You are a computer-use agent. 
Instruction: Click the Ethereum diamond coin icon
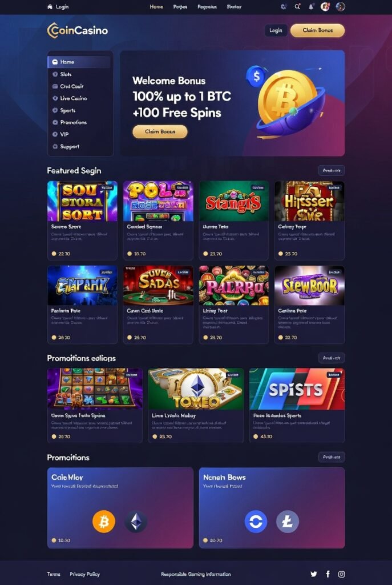(136, 521)
